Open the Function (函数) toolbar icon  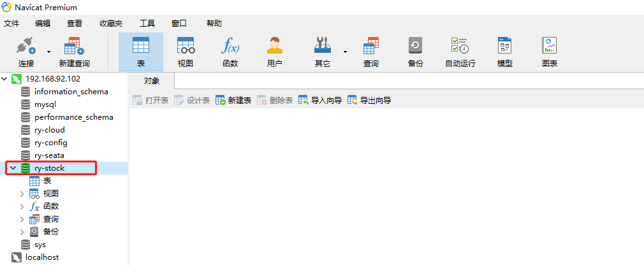point(230,46)
